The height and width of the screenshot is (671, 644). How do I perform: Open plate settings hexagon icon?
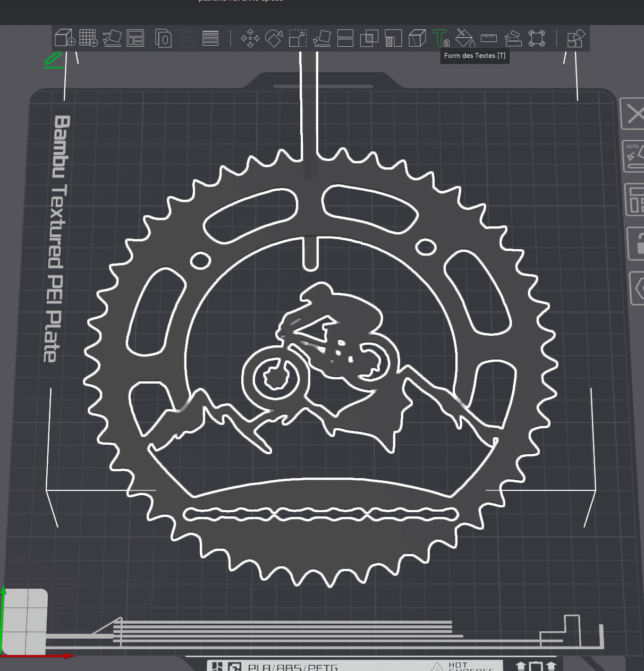coord(638,288)
